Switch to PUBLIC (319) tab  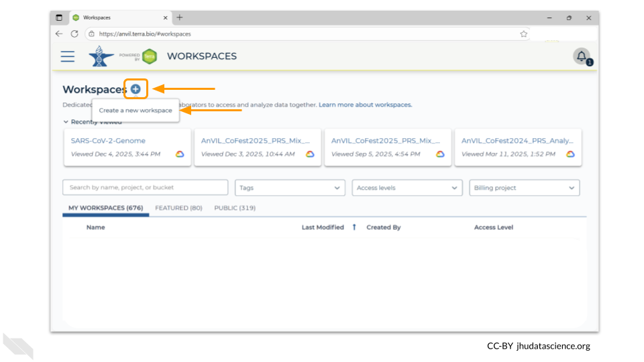(x=235, y=208)
